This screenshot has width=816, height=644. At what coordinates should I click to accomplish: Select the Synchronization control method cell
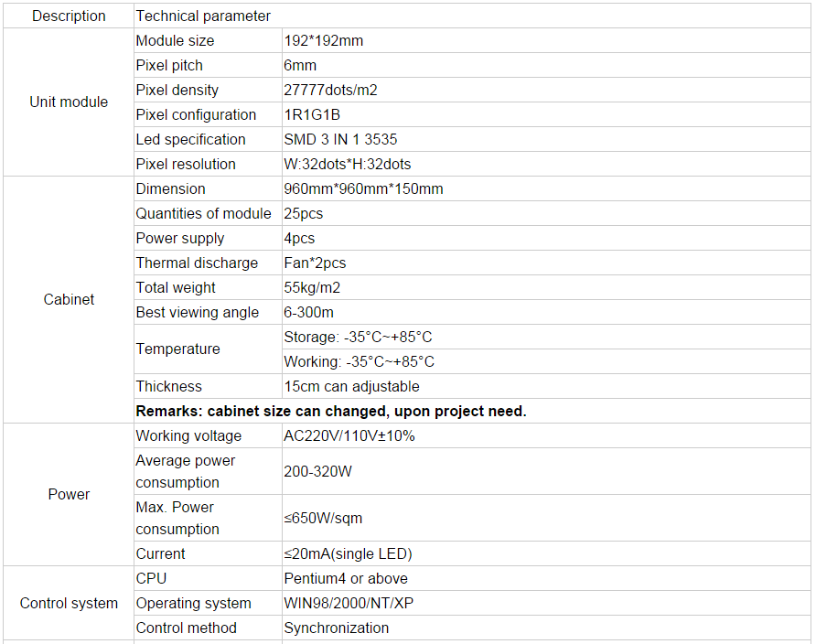[x=546, y=628]
